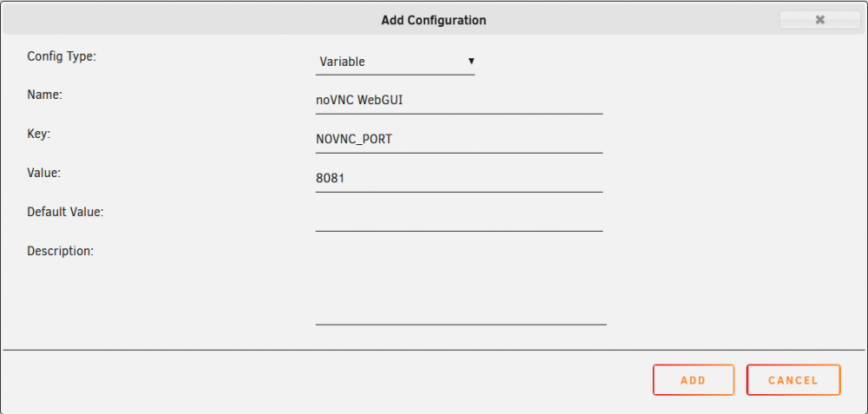Focus the Description text area

[x=461, y=285]
